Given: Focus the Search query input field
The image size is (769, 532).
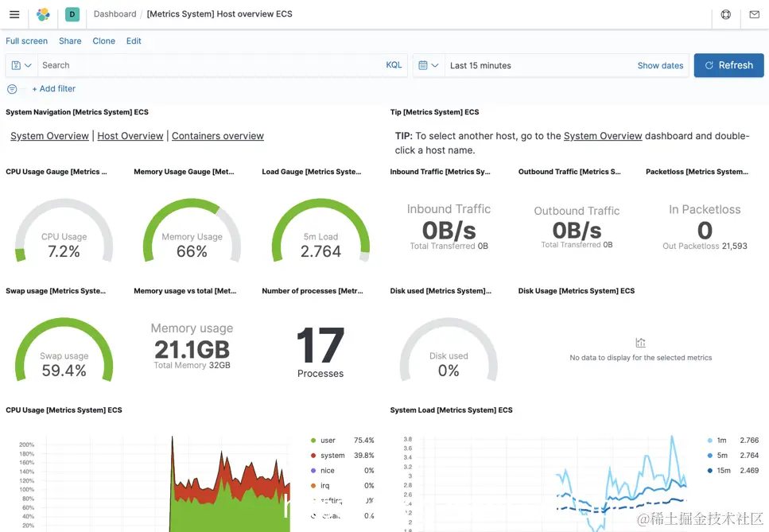Looking at the screenshot, I should [211, 65].
